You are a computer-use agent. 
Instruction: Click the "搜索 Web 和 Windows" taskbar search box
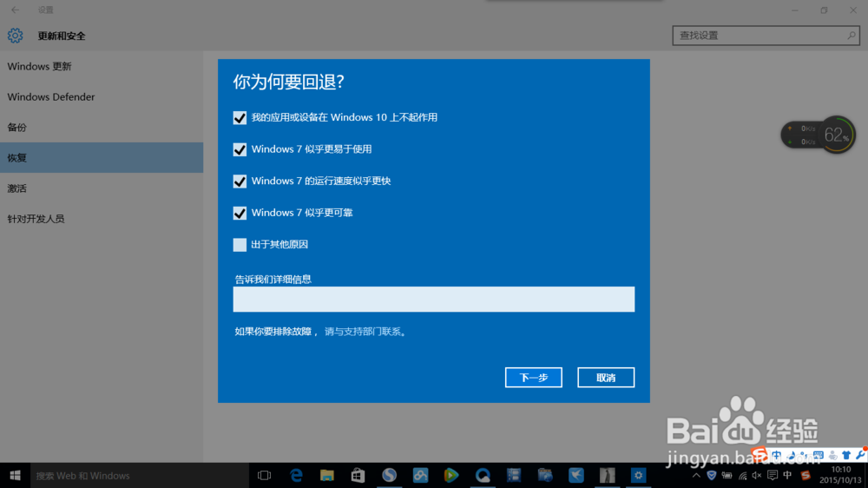click(x=140, y=476)
